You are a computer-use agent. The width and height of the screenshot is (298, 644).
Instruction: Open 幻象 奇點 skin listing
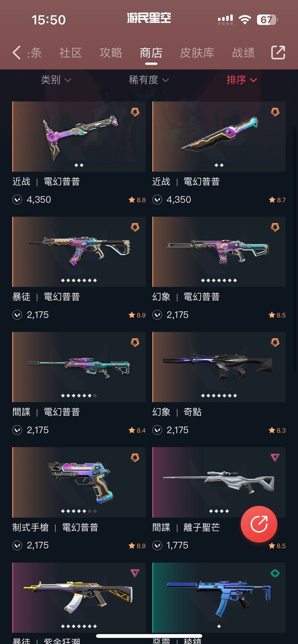(219, 367)
